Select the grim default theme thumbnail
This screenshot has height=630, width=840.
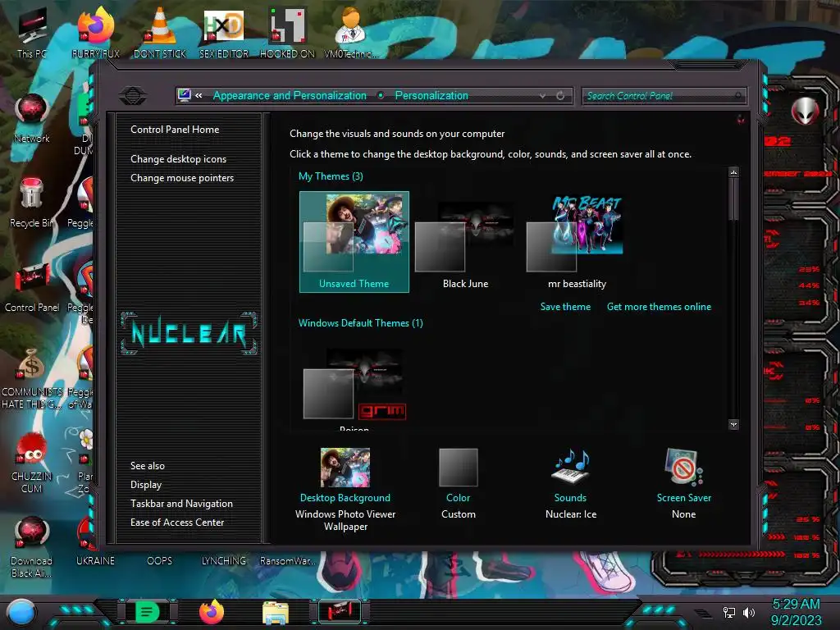[x=354, y=386]
